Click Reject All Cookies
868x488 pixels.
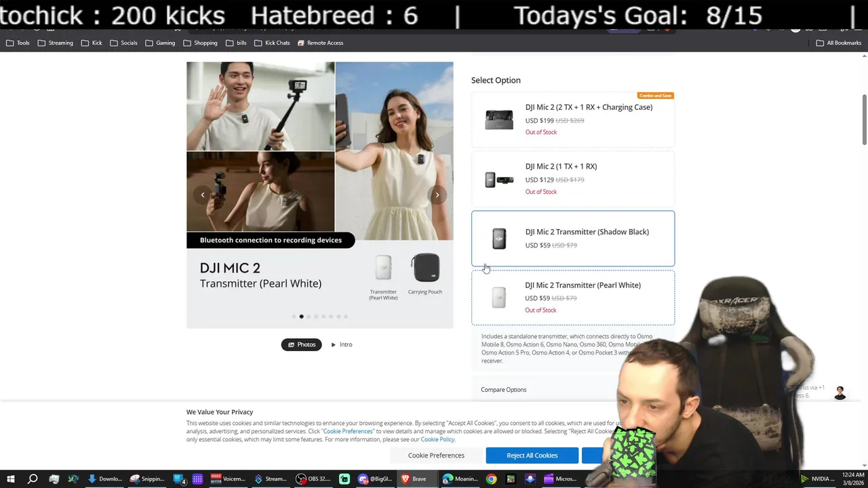(532, 455)
